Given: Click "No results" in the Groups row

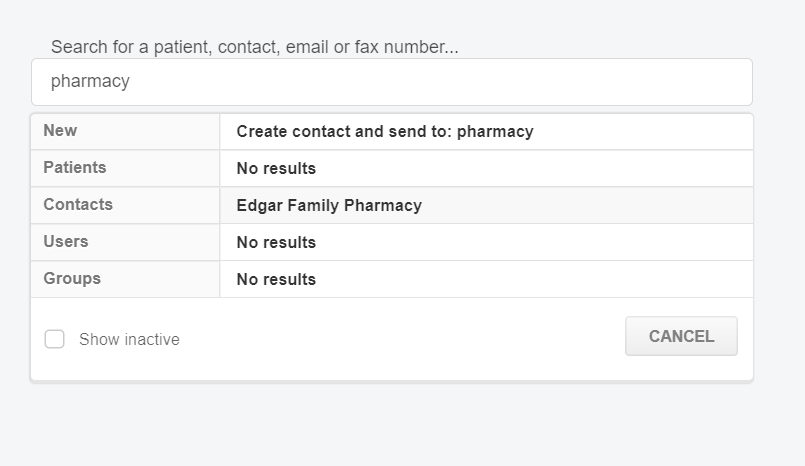Looking at the screenshot, I should pos(276,280).
